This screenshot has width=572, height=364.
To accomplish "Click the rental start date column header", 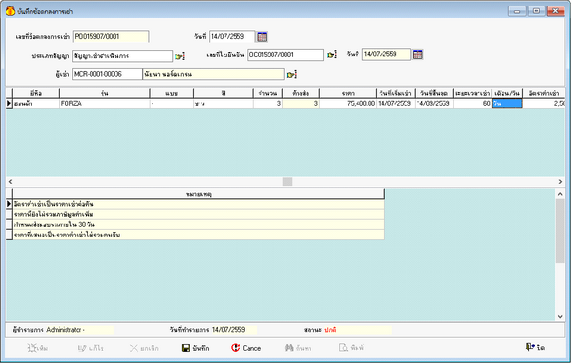I will (396, 93).
